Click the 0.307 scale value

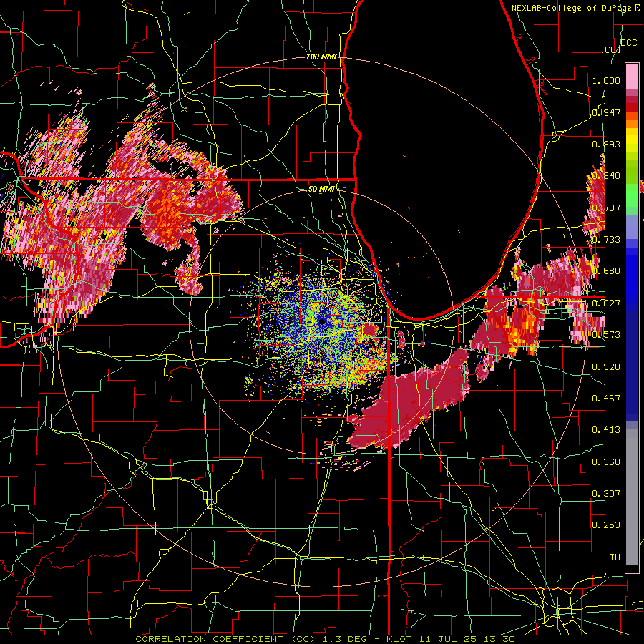(x=606, y=494)
